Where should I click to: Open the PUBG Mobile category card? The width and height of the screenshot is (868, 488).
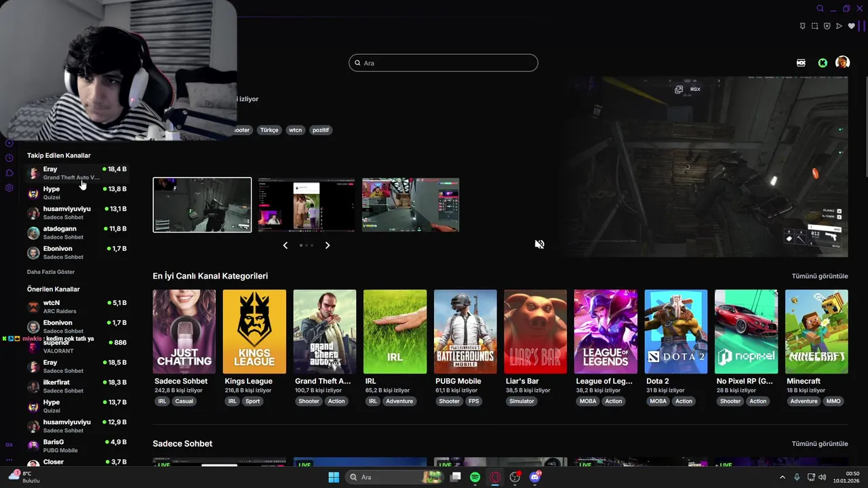(465, 331)
